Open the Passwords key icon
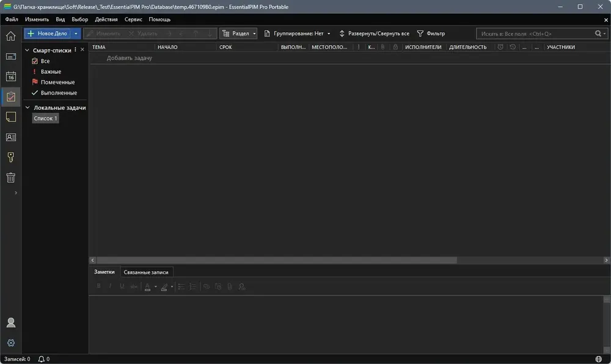The height and width of the screenshot is (364, 611). 11,157
